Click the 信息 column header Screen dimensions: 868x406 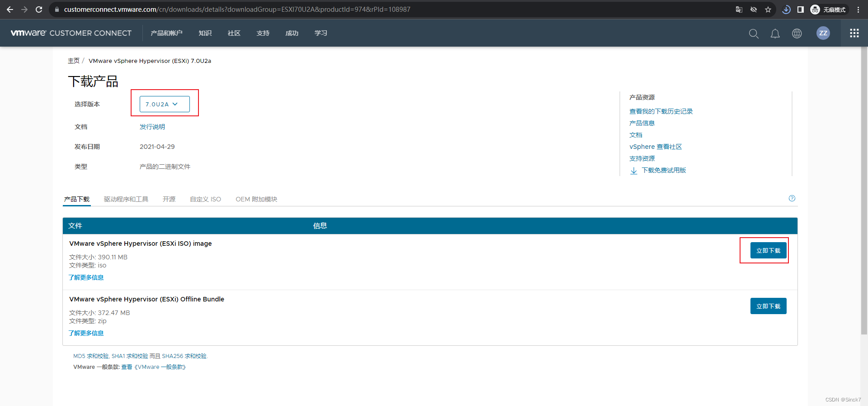pos(320,226)
